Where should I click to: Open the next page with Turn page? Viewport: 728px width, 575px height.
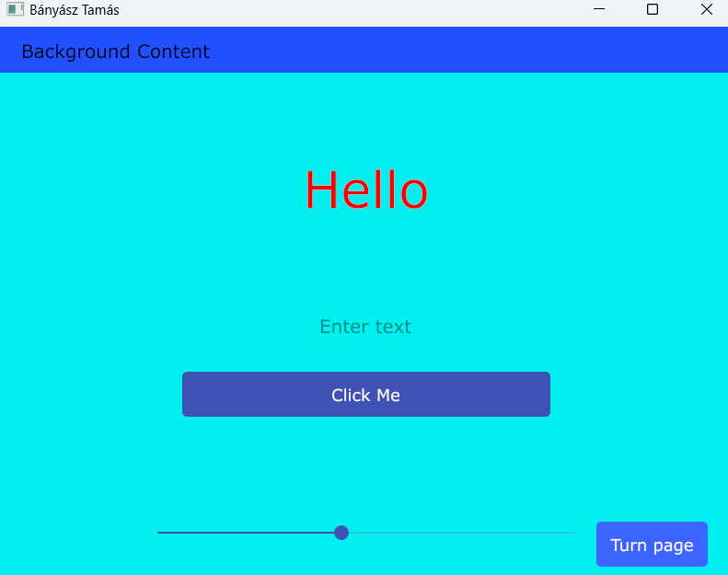tap(652, 545)
